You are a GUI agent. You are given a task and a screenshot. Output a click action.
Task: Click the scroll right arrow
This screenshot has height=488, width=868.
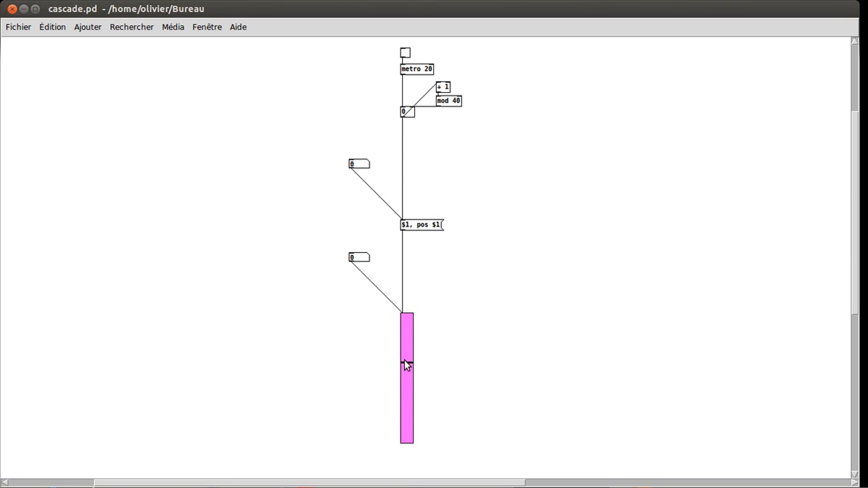pos(855,483)
